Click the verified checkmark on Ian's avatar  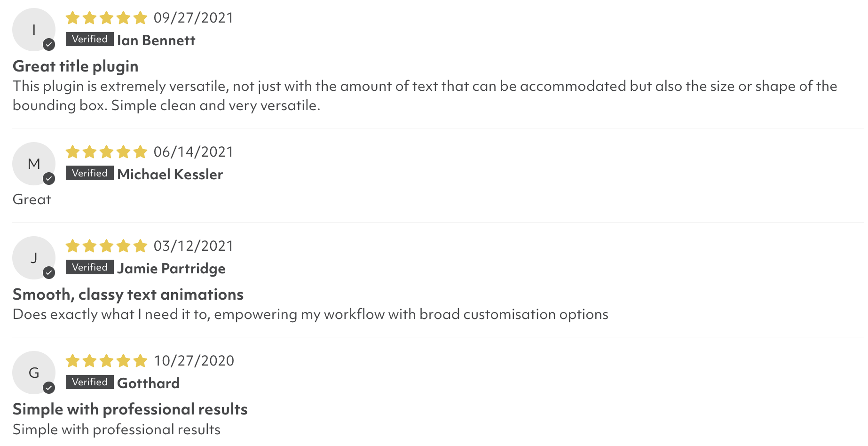coord(49,45)
